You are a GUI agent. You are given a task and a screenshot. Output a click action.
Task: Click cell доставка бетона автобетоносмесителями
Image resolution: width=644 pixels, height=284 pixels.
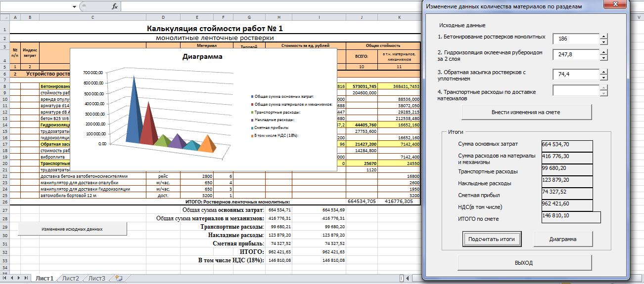(93, 176)
